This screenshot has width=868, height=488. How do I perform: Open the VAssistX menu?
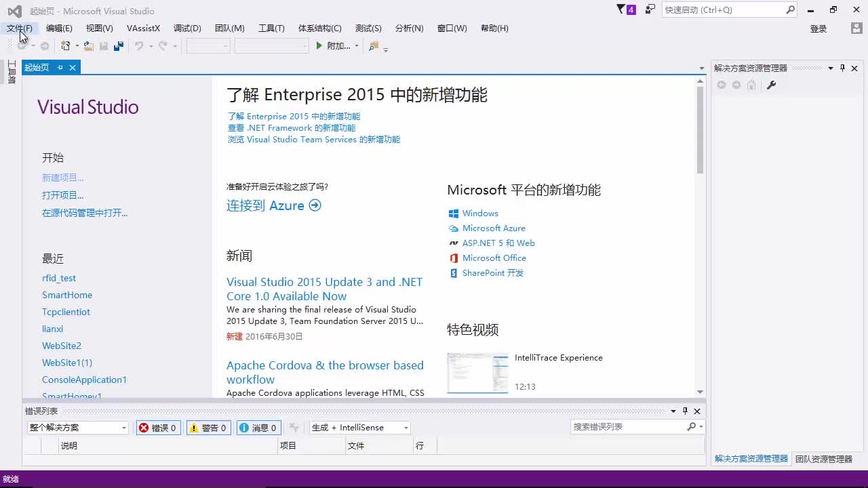coord(143,28)
